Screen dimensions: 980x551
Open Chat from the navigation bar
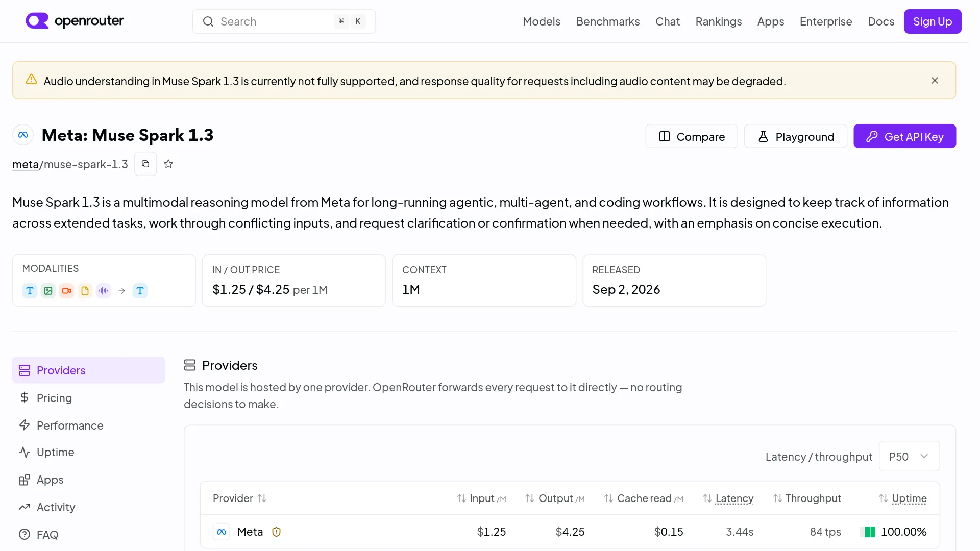click(668, 21)
